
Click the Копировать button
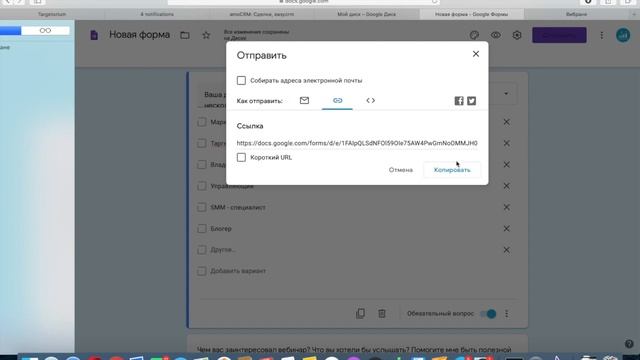tap(452, 170)
